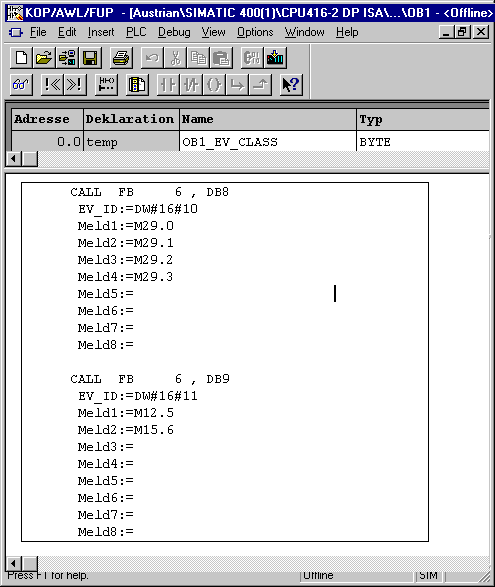Click the Download to PLC icon
The width and height of the screenshot is (495, 587).
275,58
